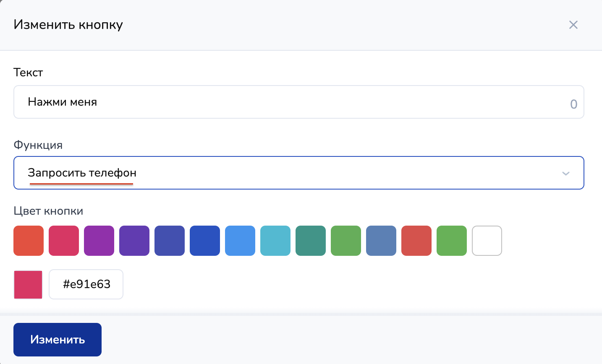Pick the pink swatch in the palette row
602x364 pixels.
(64, 241)
